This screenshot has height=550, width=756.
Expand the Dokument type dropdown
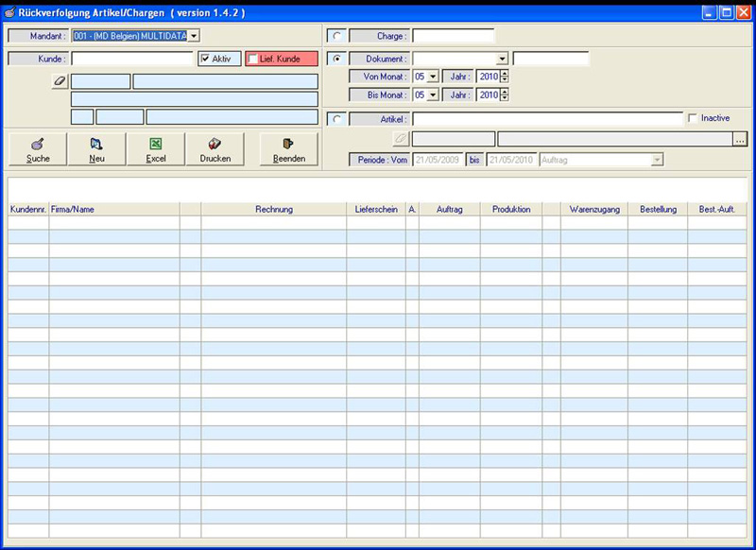[x=502, y=59]
